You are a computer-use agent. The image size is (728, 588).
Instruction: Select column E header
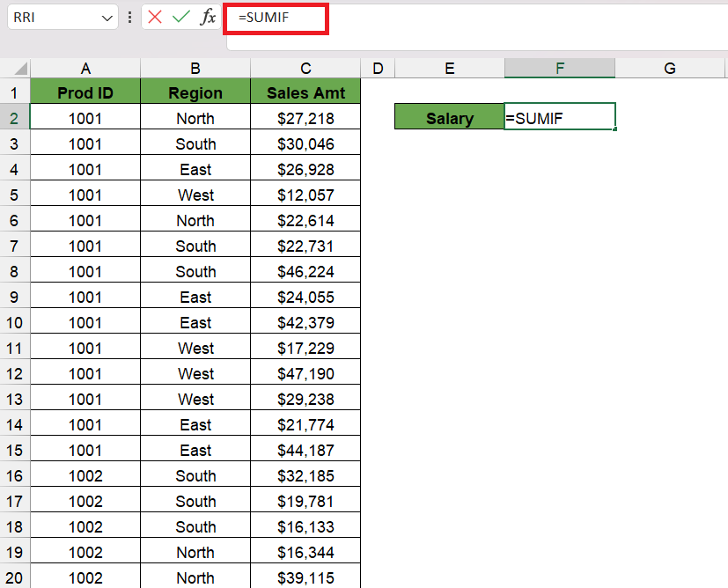(450, 69)
